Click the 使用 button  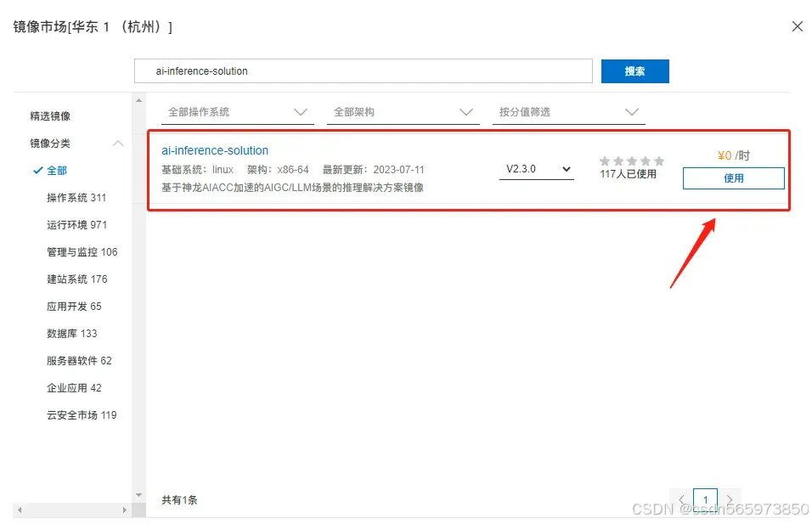[733, 178]
